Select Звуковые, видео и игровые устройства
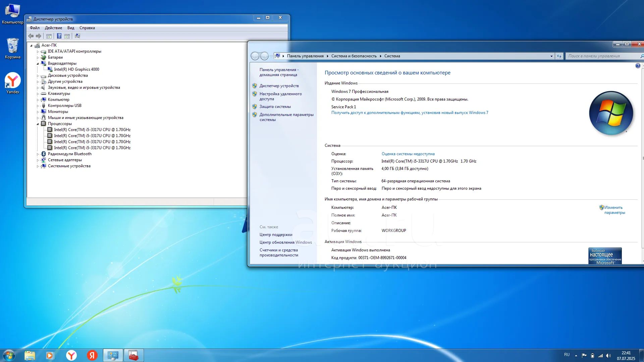Image resolution: width=644 pixels, height=362 pixels. (84, 87)
